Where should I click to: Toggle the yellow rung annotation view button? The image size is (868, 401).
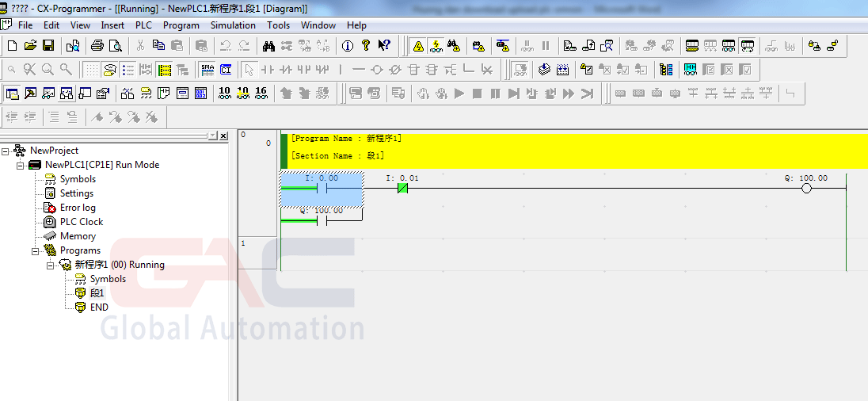[165, 70]
